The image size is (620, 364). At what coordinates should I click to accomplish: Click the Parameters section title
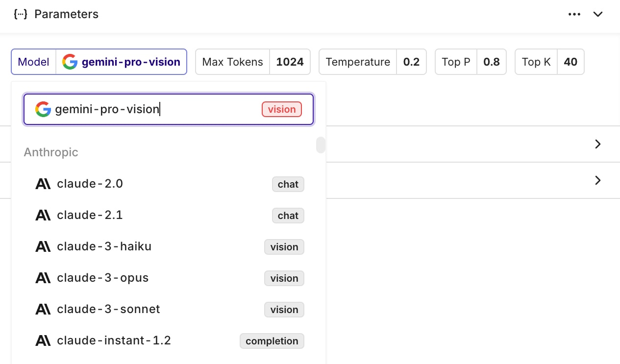[x=66, y=14]
